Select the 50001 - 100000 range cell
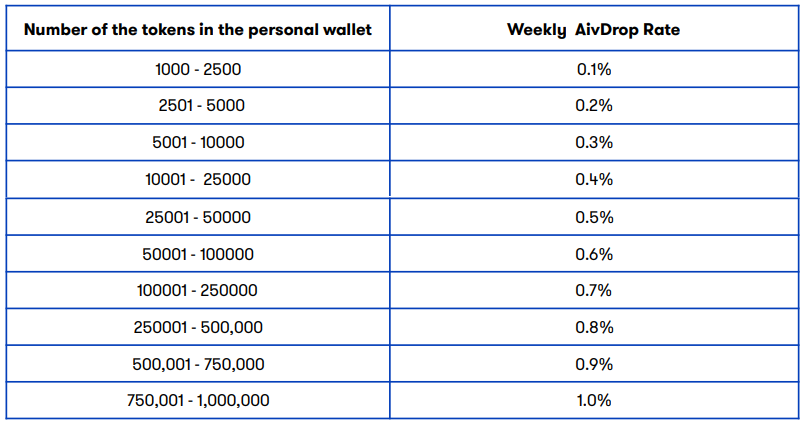Image resolution: width=805 pixels, height=425 pixels. point(198,254)
